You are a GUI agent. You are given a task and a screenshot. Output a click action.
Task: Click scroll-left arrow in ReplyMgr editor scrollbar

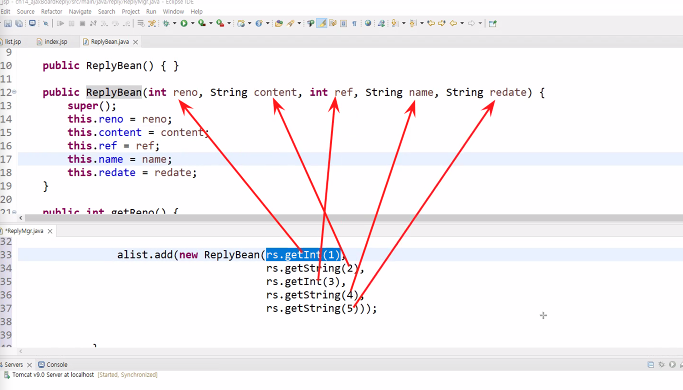click(x=20, y=351)
